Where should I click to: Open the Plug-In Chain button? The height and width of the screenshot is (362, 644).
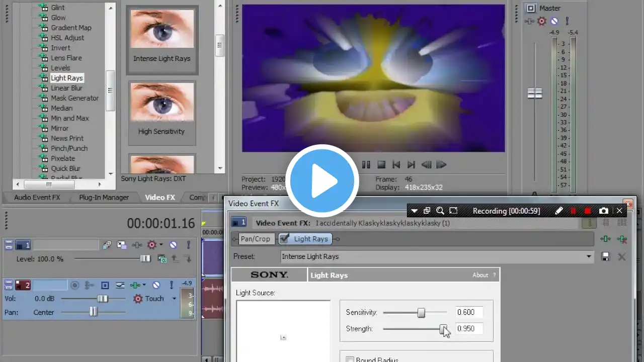click(x=606, y=239)
